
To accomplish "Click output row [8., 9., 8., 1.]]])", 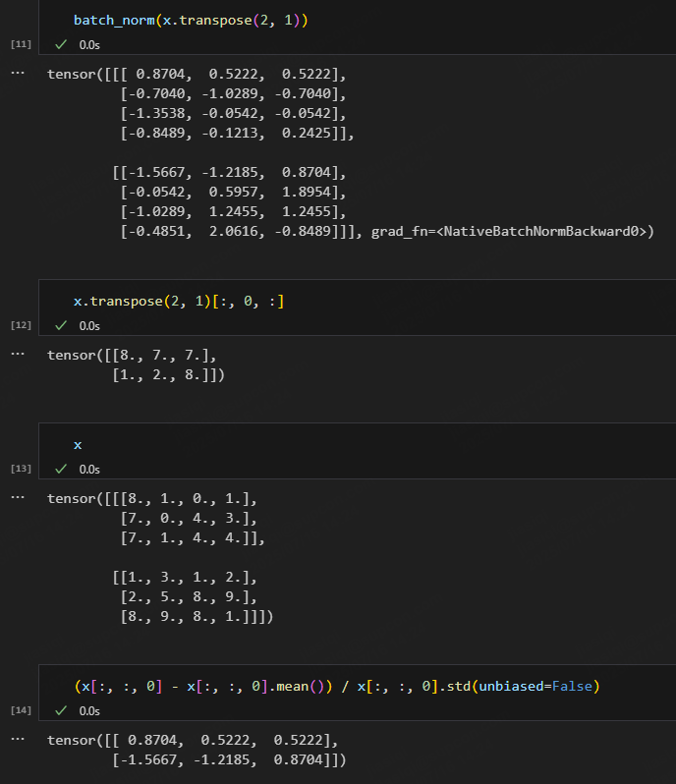I will point(197,617).
